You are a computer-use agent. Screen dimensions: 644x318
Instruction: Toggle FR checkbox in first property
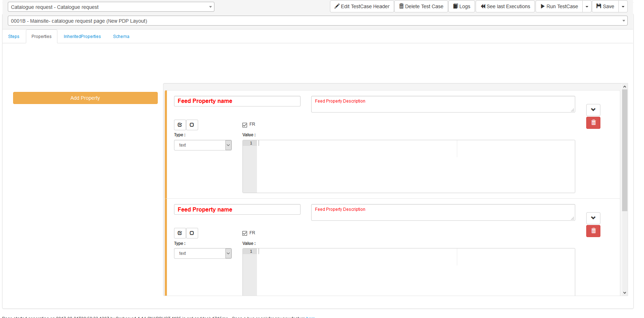pyautogui.click(x=245, y=125)
